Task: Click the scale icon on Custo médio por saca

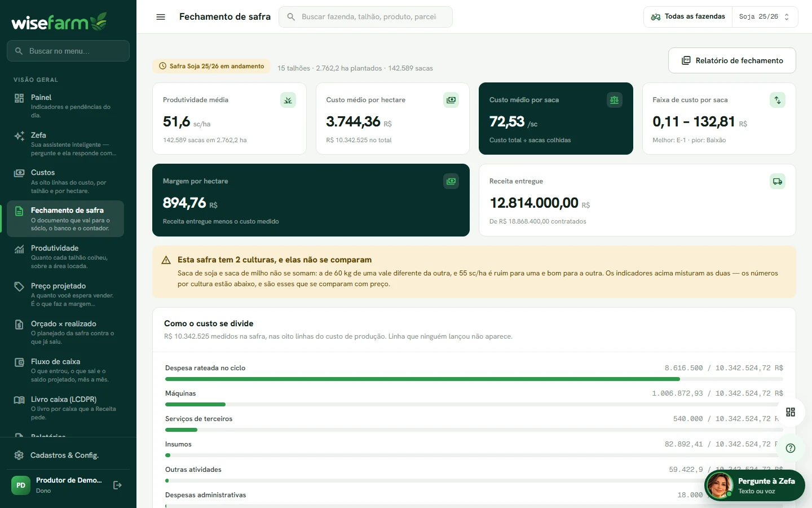Action: (x=615, y=100)
